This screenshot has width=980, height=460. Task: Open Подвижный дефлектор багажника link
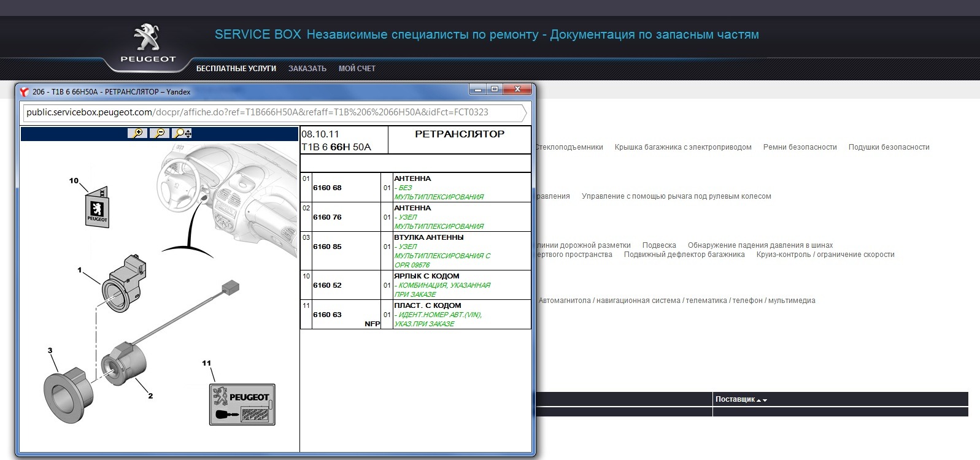tap(684, 255)
